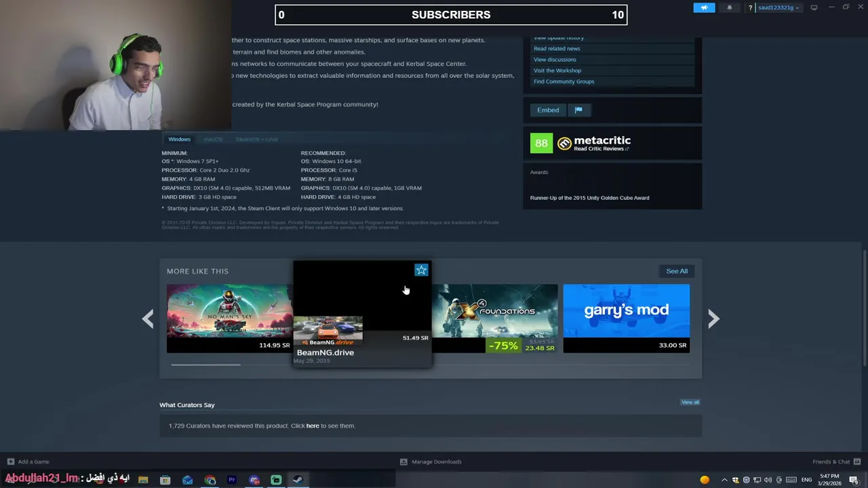Open Adobe Premiere Pro in the taskbar
Screen dimensions: 868x488
click(232, 480)
